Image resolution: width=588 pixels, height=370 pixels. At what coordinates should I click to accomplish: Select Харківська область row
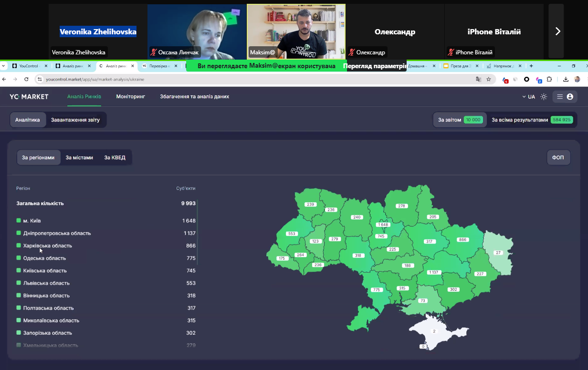[106, 246]
